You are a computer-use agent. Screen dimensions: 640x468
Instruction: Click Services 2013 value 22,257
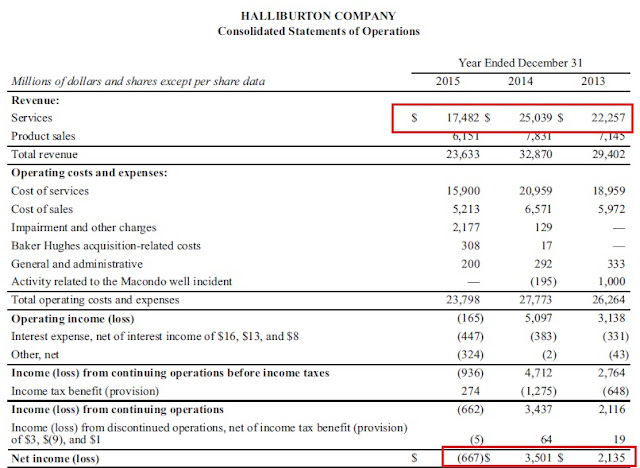[x=609, y=118]
